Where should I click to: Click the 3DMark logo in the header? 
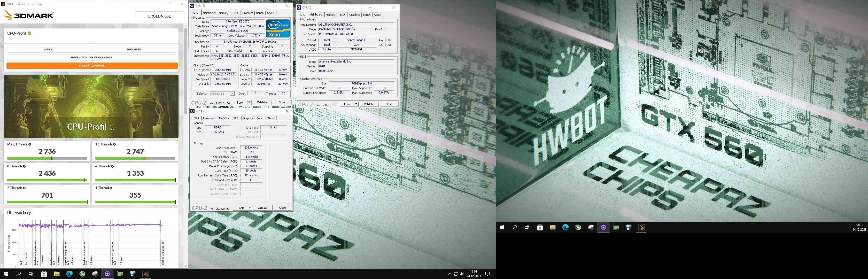point(28,15)
